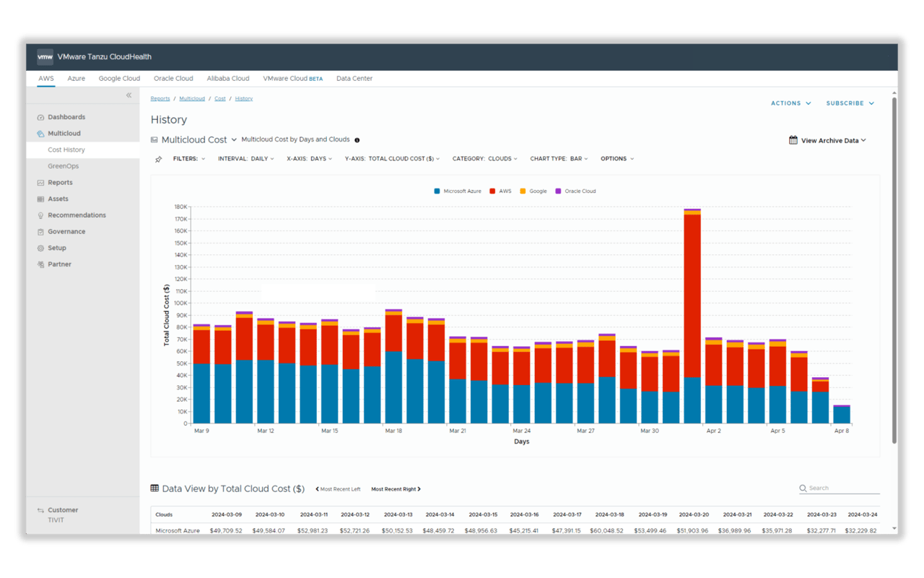Open the CATEGORY: CLOUDS dropdown
The height and width of the screenshot is (578, 924).
click(x=484, y=158)
